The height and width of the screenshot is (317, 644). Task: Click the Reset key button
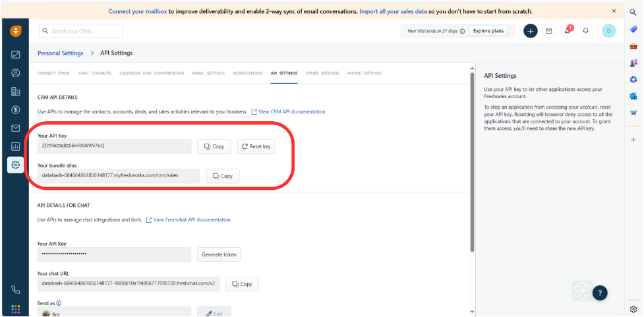[256, 146]
